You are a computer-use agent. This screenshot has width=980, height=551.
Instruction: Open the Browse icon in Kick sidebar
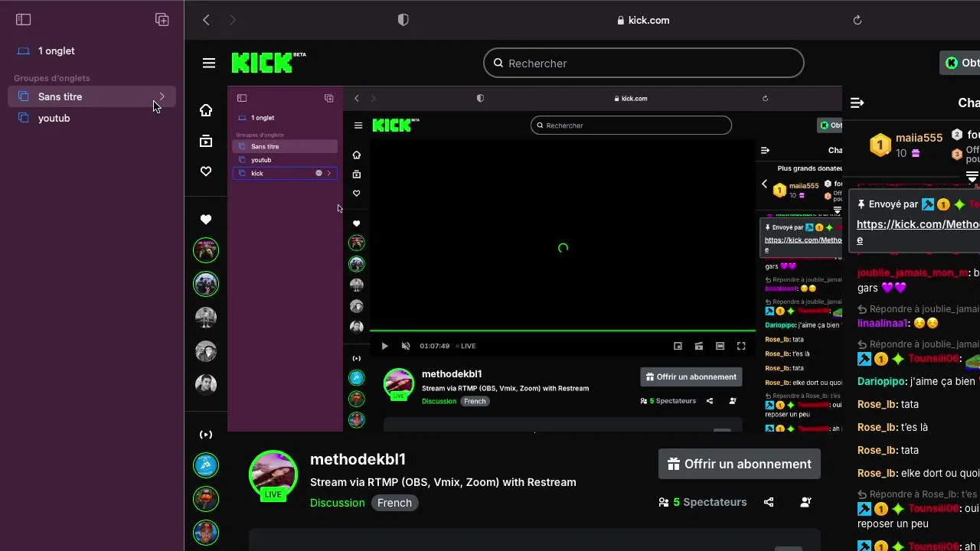(206, 142)
